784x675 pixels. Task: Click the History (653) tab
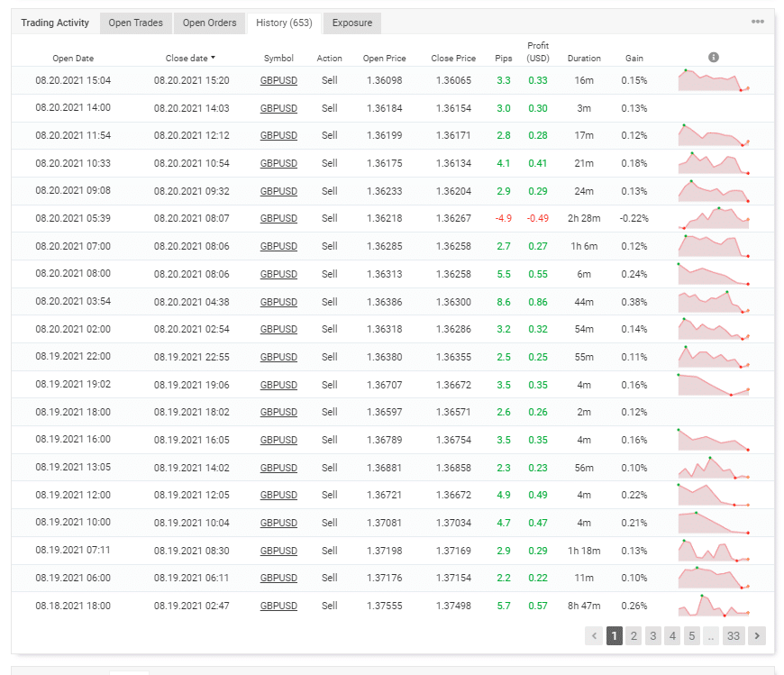(x=282, y=23)
